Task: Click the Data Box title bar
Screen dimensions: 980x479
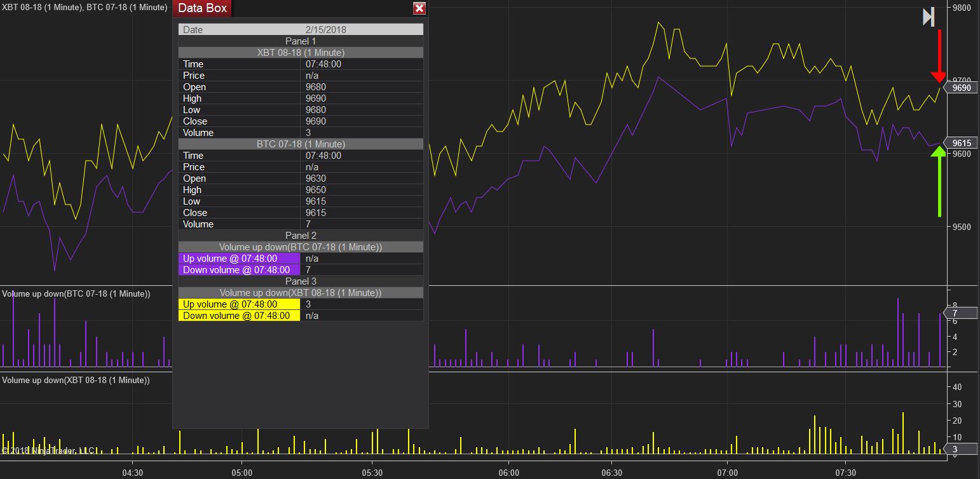Action: tap(300, 8)
